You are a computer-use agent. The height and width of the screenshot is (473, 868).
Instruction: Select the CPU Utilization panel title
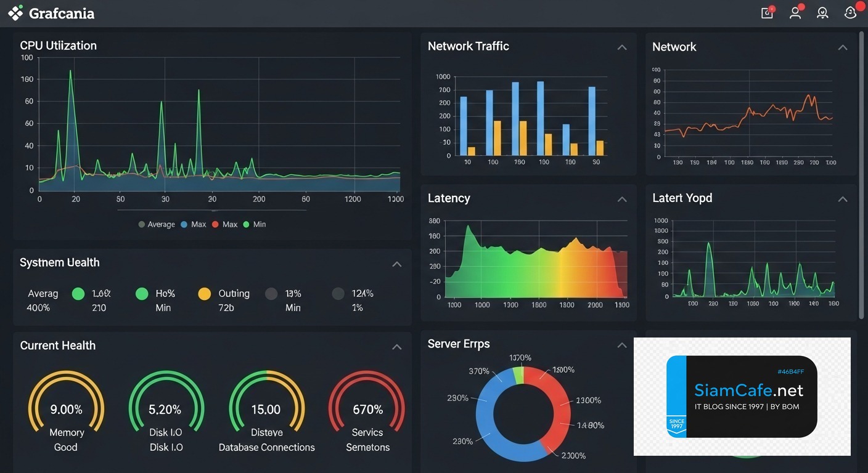[59, 45]
